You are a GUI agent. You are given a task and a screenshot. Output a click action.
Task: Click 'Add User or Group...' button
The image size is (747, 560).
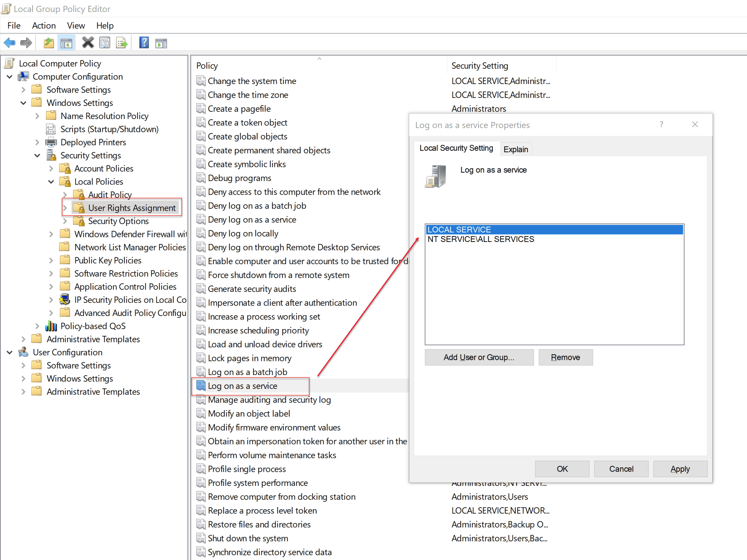pyautogui.click(x=479, y=357)
